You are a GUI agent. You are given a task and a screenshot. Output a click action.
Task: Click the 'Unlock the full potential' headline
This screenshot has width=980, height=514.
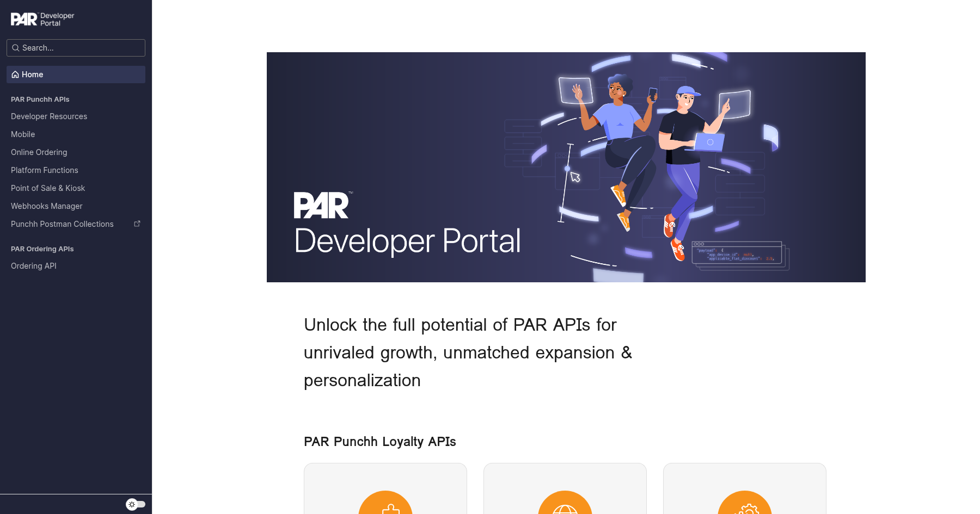(x=468, y=352)
